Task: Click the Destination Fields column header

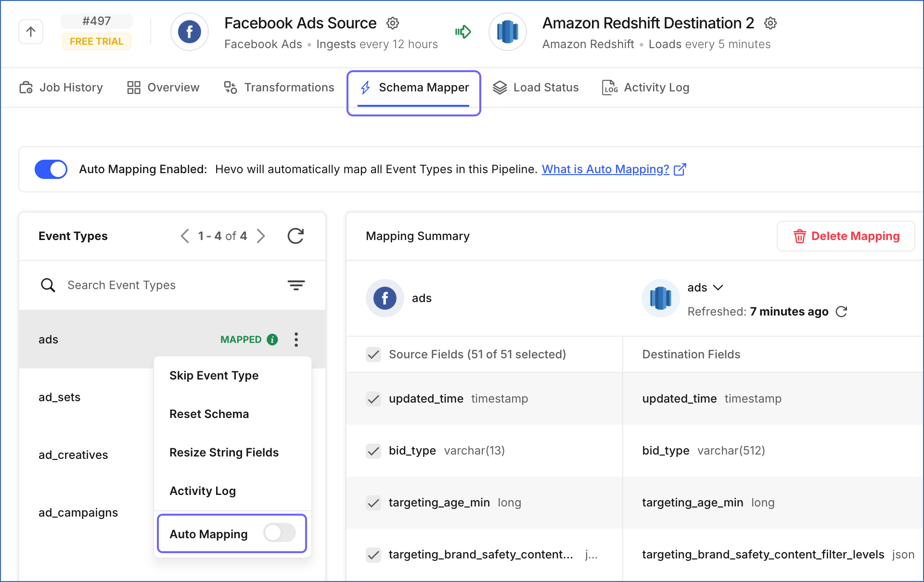Action: pyautogui.click(x=691, y=354)
